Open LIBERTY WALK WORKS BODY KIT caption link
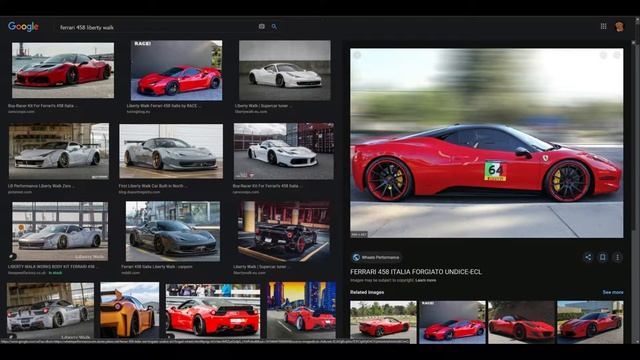This screenshot has width=640, height=360. (x=53, y=267)
